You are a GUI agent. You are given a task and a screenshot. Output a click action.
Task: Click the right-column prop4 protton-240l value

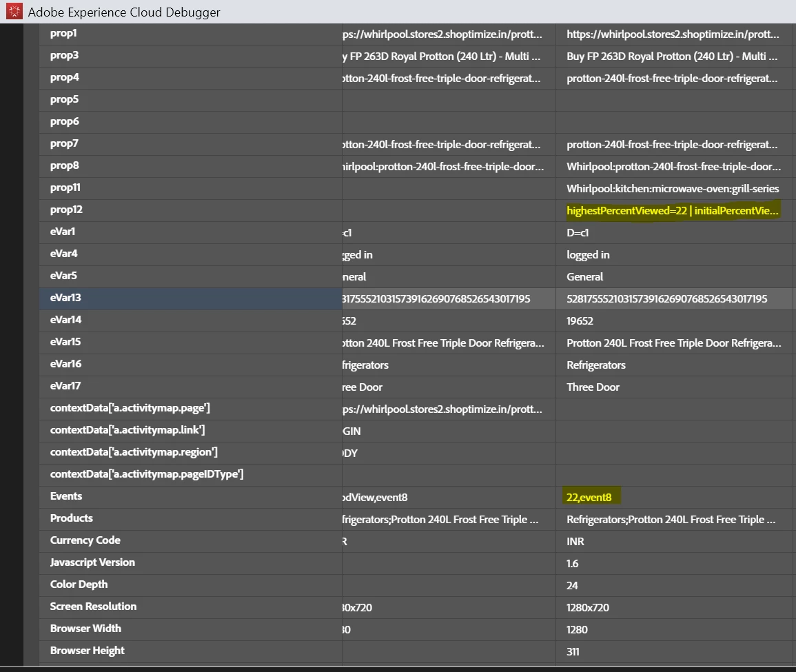pyautogui.click(x=672, y=79)
